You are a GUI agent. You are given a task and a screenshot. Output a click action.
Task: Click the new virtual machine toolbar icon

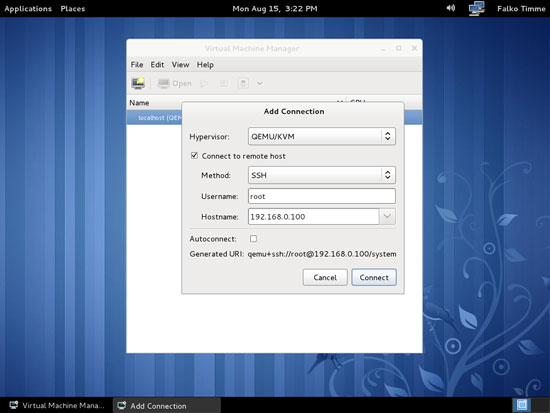[138, 83]
